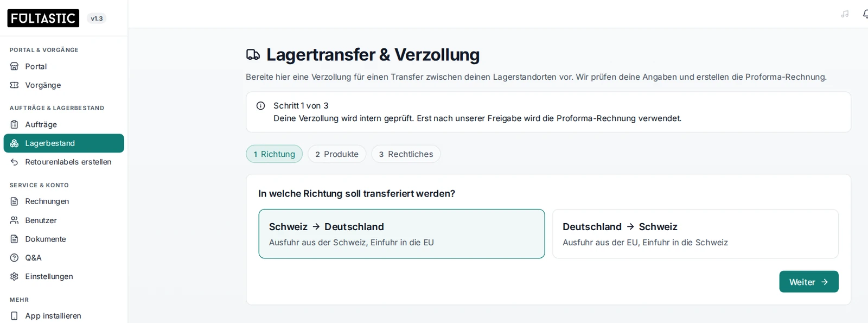
Task: Click the App installieren phone icon
Action: click(15, 316)
